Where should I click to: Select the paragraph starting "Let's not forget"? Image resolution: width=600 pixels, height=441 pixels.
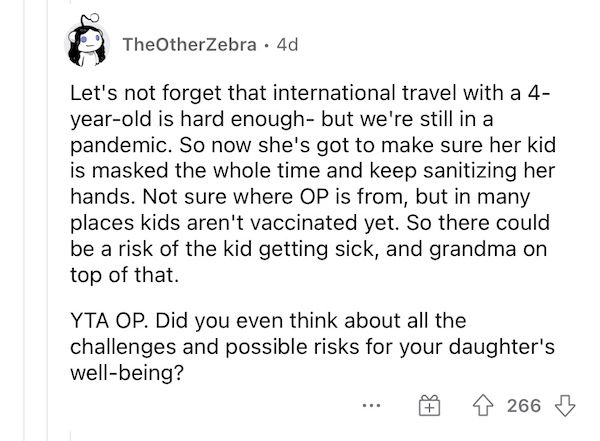(313, 184)
